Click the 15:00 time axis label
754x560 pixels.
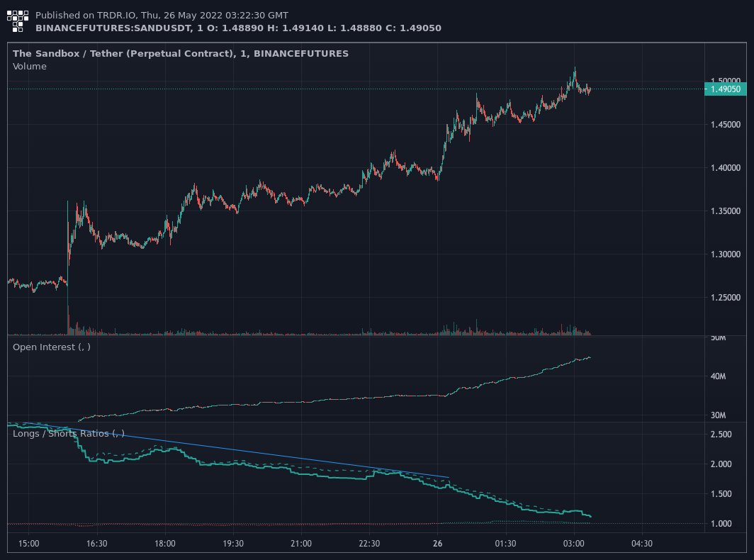pos(29,544)
